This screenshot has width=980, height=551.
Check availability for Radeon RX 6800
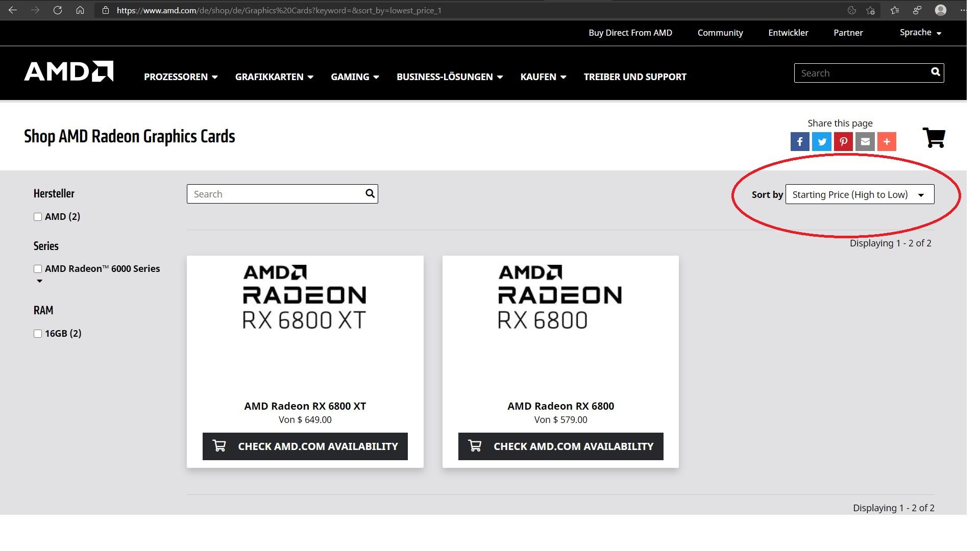561,446
